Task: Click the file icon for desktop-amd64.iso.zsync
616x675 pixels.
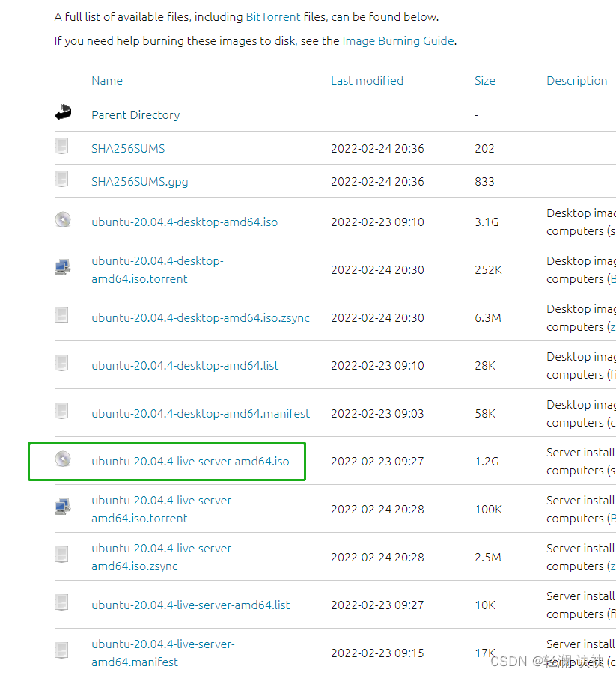Action: [x=61, y=315]
